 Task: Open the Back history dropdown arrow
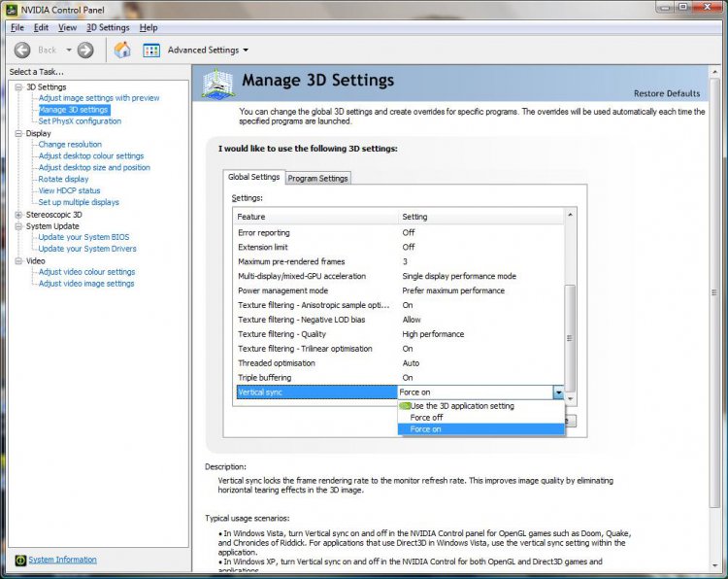[x=69, y=50]
